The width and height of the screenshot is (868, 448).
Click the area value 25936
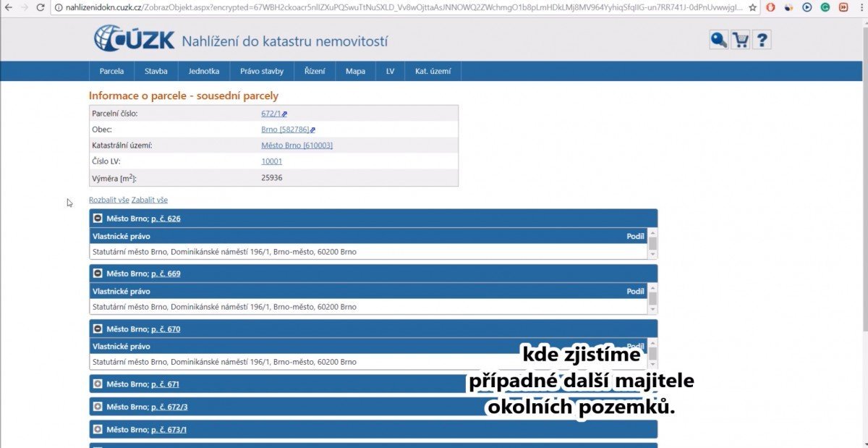click(x=271, y=177)
